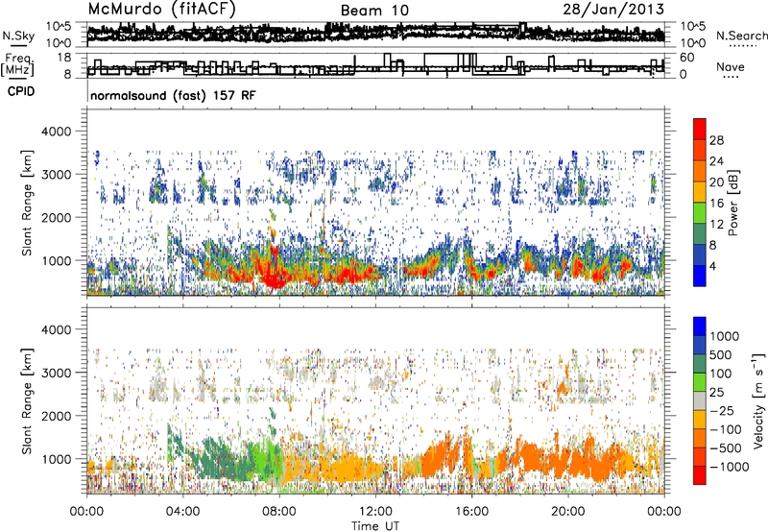This screenshot has height=532, width=768.
Task: Click the orange −500 to −100 Velocity segment
Action: point(700,438)
